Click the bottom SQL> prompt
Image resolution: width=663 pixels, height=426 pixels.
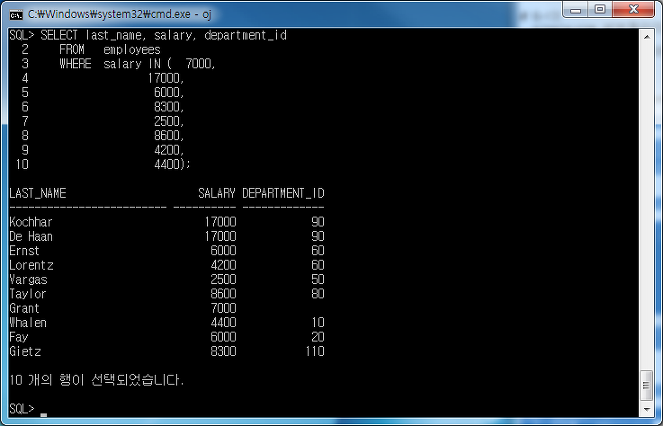[x=22, y=410]
